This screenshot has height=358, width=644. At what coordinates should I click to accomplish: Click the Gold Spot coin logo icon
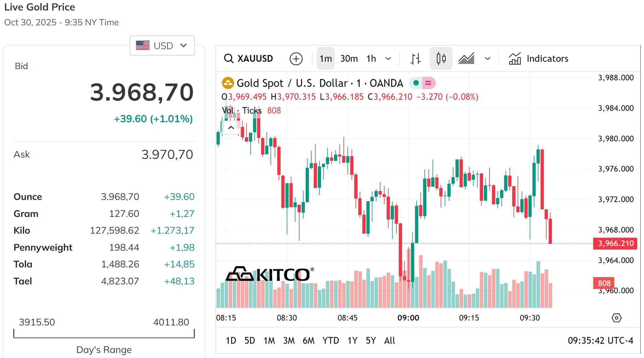pyautogui.click(x=228, y=83)
